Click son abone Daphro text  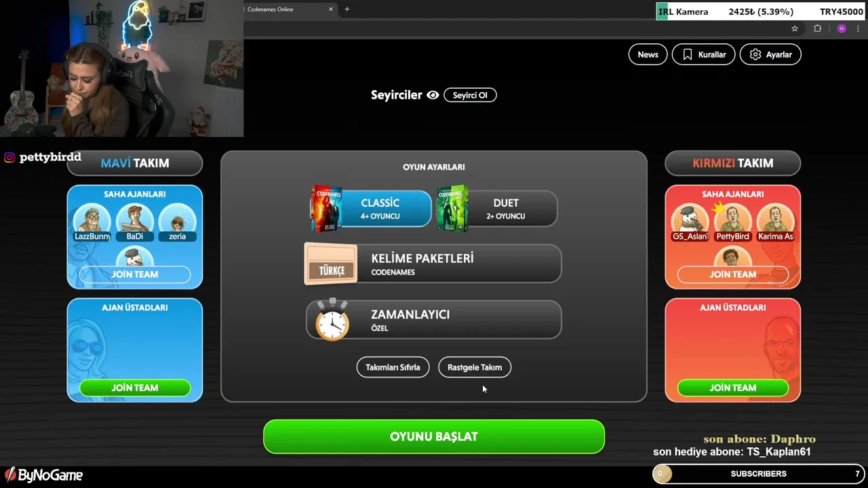pyautogui.click(x=759, y=439)
